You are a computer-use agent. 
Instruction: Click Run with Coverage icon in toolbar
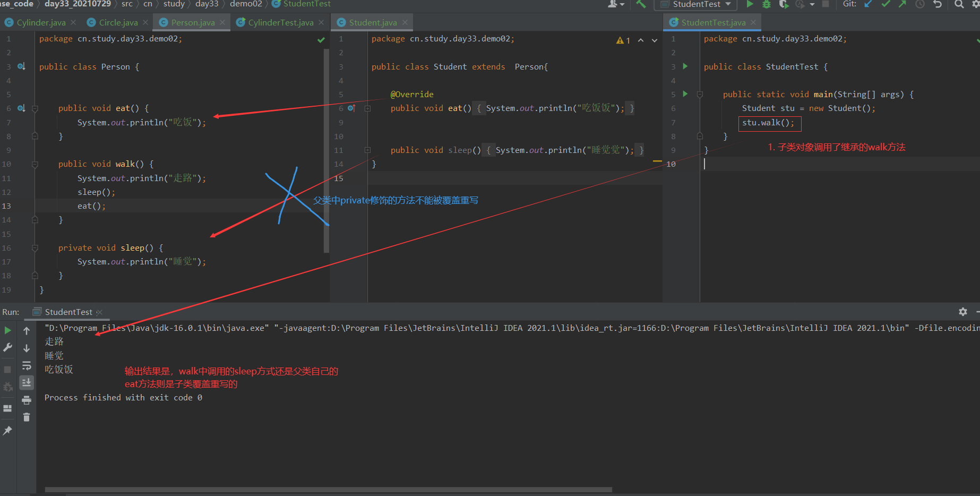[x=784, y=4]
